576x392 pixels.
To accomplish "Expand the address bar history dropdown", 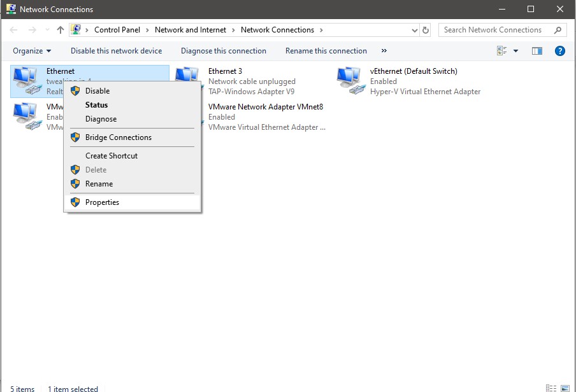I will [x=415, y=31].
